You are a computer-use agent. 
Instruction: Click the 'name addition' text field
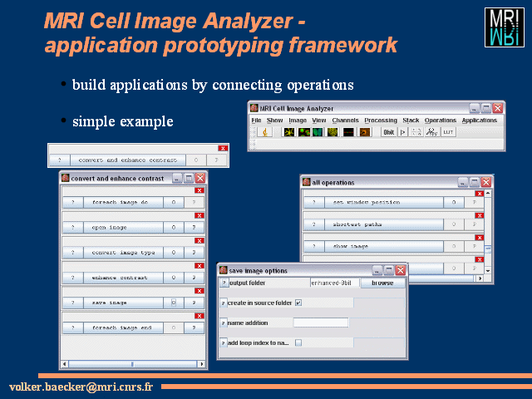[321, 323]
